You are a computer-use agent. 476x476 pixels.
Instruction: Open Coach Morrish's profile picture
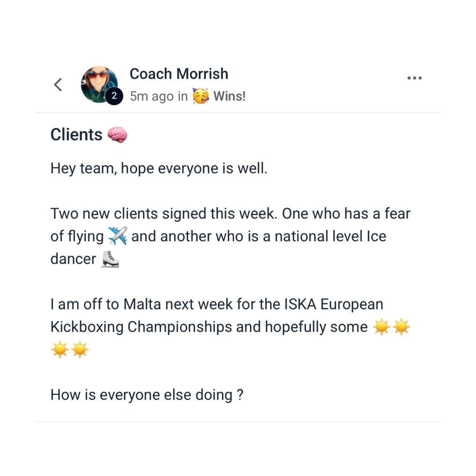pos(99,84)
